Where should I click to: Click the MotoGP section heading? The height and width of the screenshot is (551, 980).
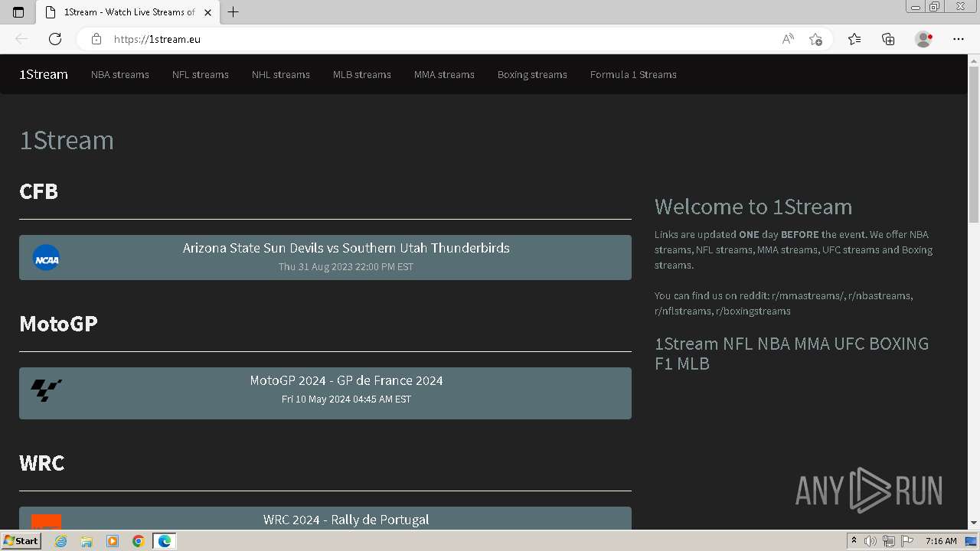(58, 324)
